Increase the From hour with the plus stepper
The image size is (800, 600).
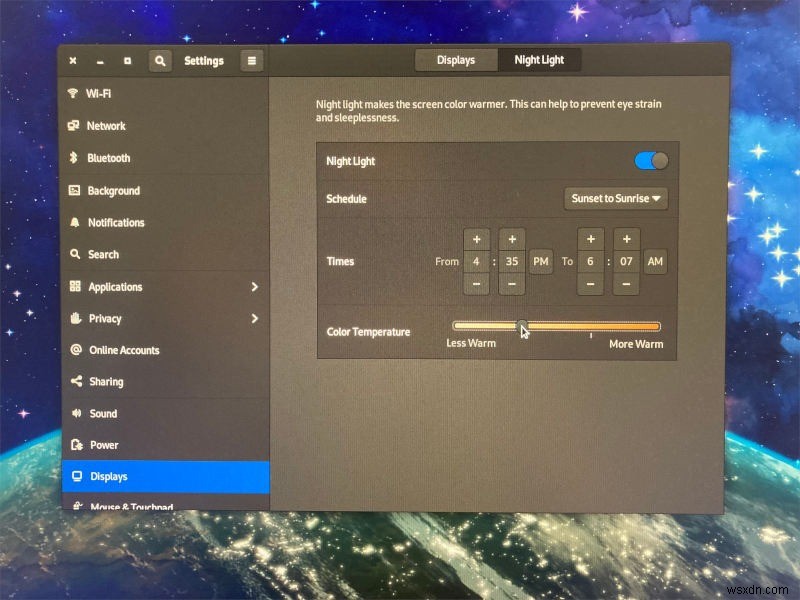pyautogui.click(x=476, y=239)
